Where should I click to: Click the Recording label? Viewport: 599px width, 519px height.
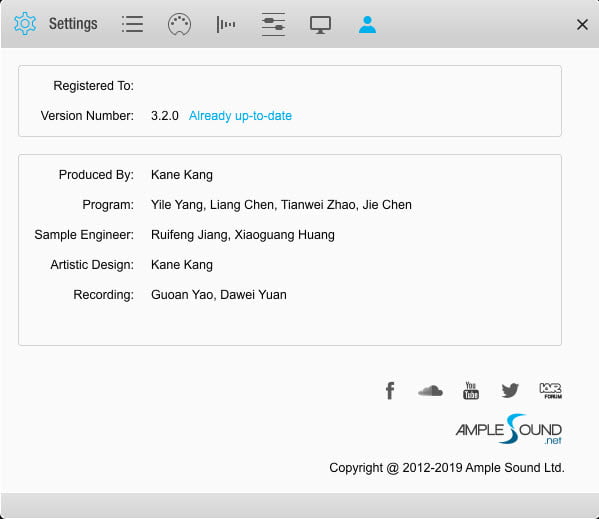tap(104, 295)
